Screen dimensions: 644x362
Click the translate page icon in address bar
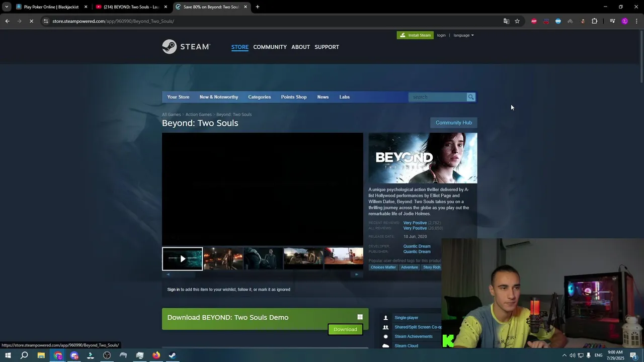click(506, 21)
